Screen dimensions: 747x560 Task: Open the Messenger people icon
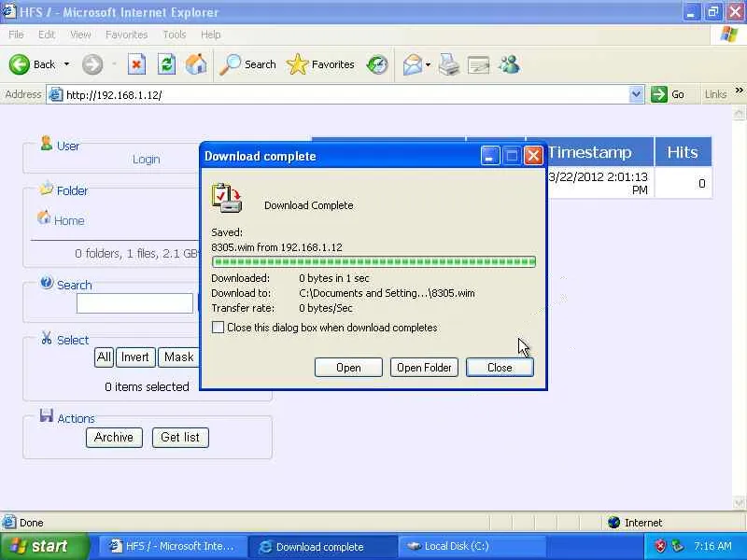point(509,64)
